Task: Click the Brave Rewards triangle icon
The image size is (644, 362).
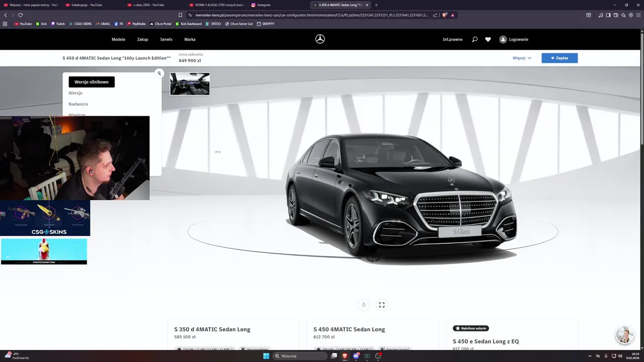Action: pos(453,15)
